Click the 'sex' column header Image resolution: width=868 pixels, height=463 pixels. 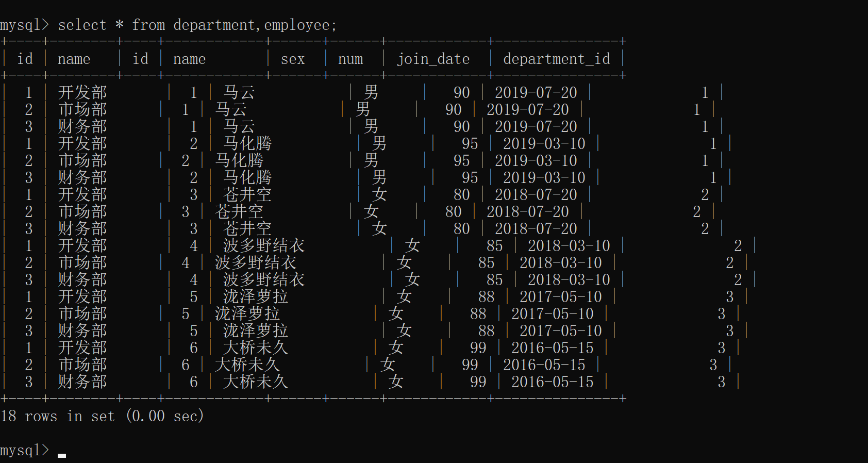pos(293,59)
